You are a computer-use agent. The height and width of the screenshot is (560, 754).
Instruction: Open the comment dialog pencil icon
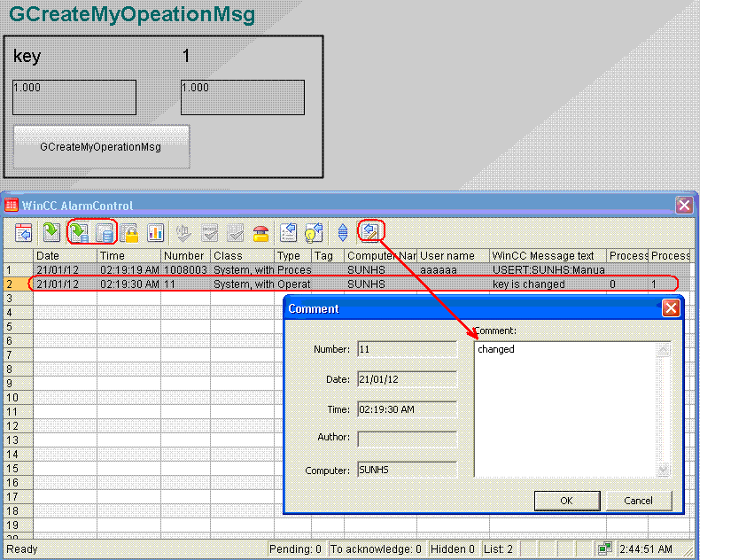[370, 231]
